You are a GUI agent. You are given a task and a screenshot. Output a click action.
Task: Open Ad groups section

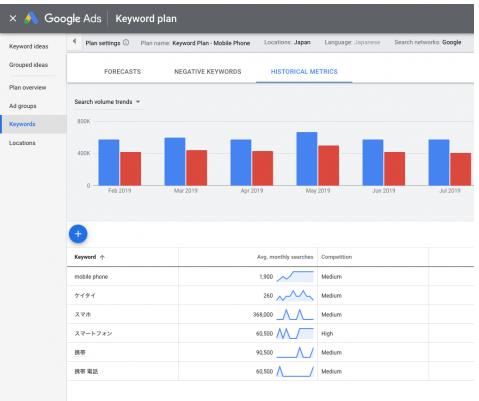coord(23,106)
